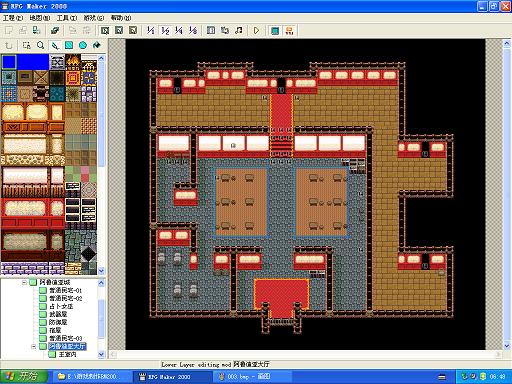Select the 普通民宅-01 map in tree

click(x=65, y=290)
